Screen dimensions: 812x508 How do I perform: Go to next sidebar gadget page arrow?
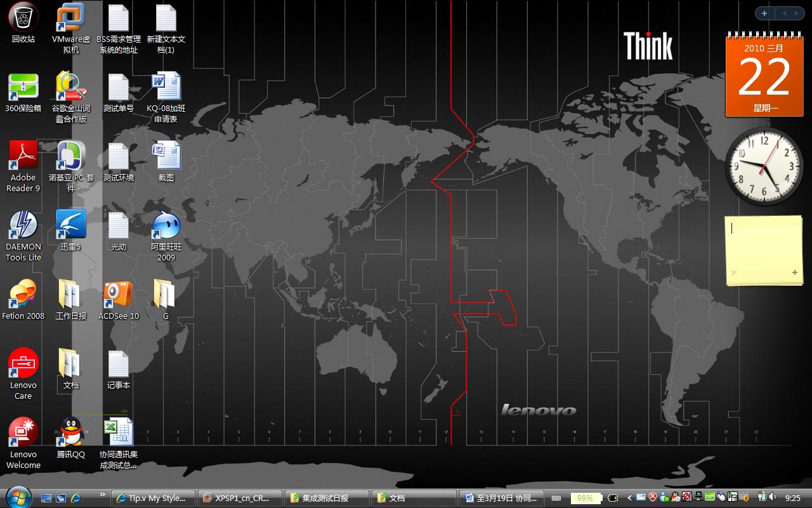[797, 13]
